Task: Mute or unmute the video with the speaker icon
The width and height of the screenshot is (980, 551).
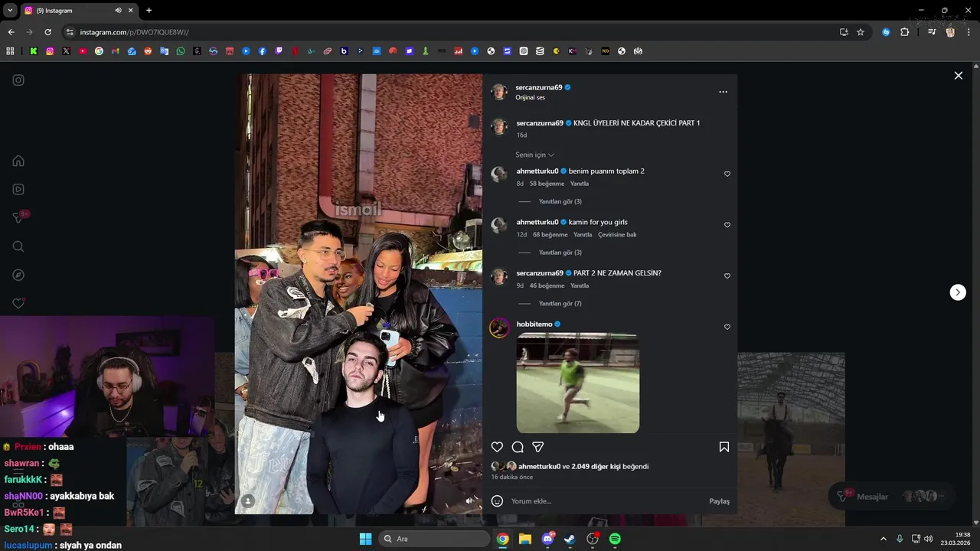Action: [x=470, y=501]
